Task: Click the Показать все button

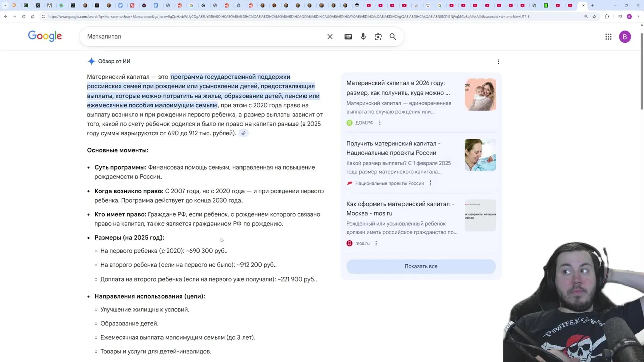Action: (x=421, y=266)
